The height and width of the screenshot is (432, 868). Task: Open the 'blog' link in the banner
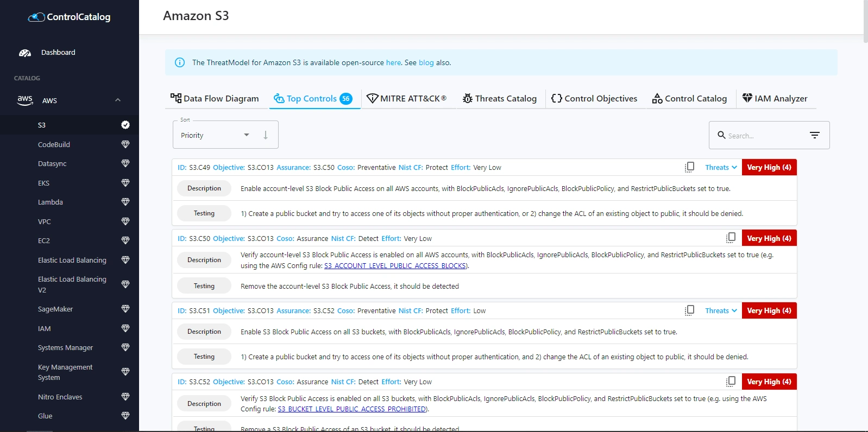[x=426, y=62]
